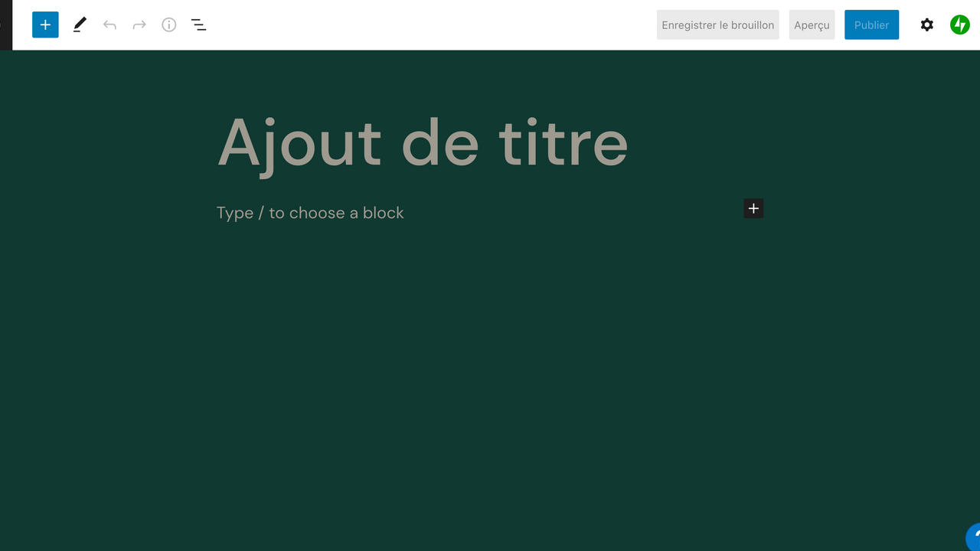Undo the last change
The height and width of the screenshot is (551, 980).
(109, 24)
